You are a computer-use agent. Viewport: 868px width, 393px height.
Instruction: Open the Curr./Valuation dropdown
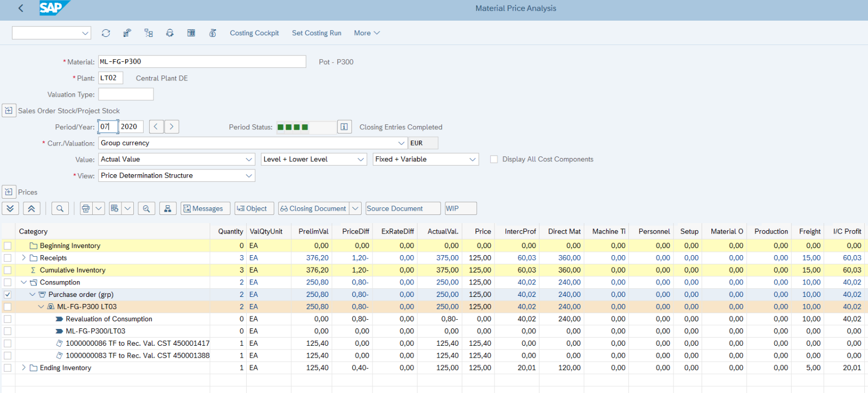(x=402, y=143)
